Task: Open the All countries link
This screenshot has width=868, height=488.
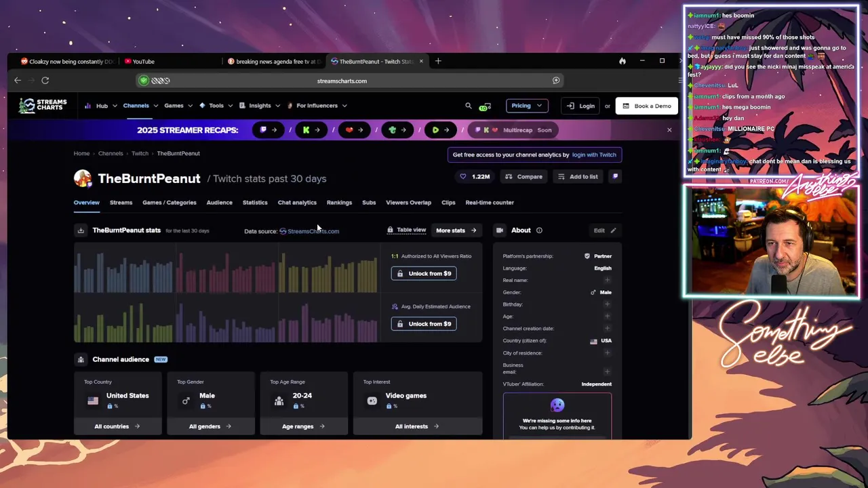Action: click(117, 426)
